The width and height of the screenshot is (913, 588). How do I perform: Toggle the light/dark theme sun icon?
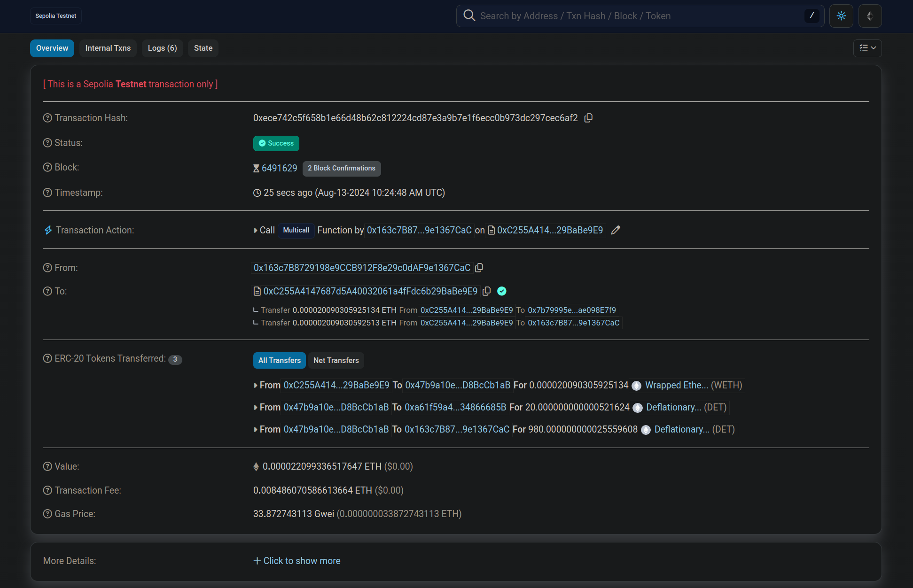(841, 16)
